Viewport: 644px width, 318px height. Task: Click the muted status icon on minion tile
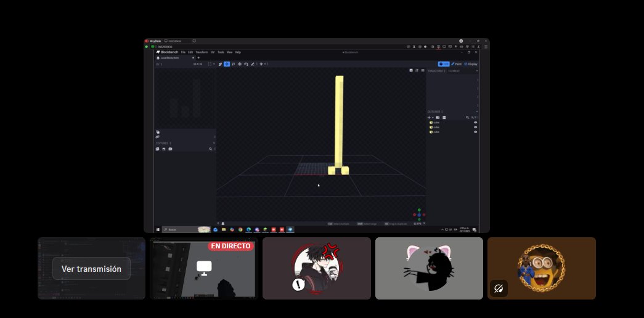(499, 288)
